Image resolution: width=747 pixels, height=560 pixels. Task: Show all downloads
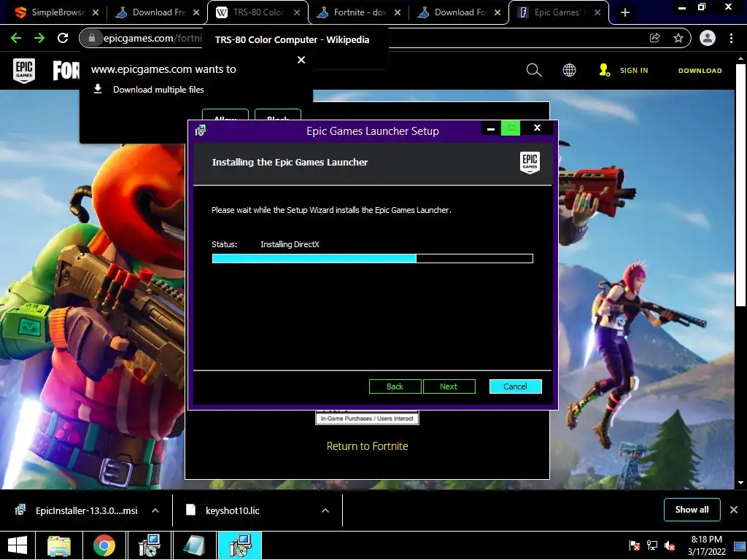(x=692, y=510)
